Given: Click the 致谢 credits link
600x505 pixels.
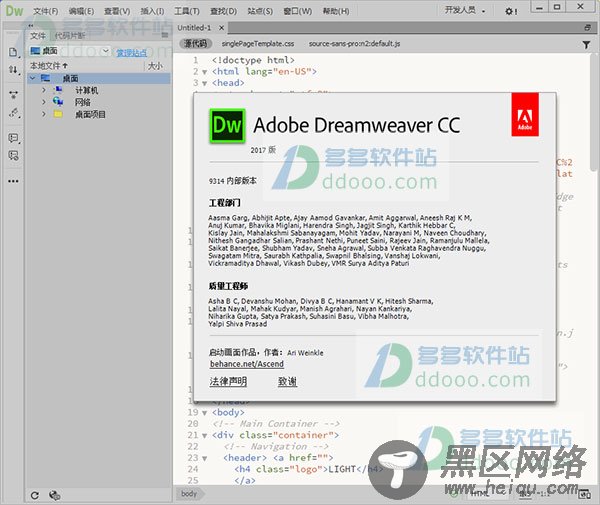Looking at the screenshot, I should click(287, 381).
